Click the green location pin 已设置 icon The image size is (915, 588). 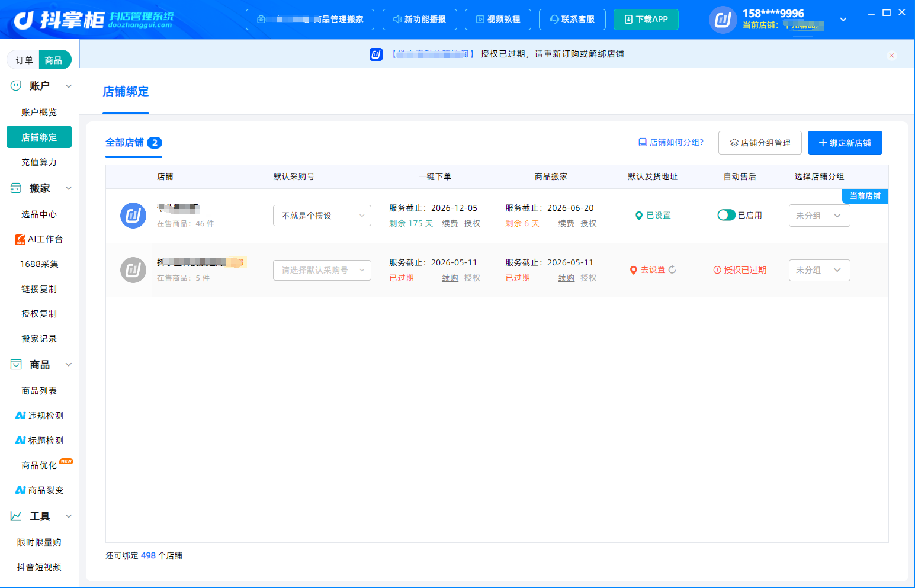pyautogui.click(x=639, y=216)
